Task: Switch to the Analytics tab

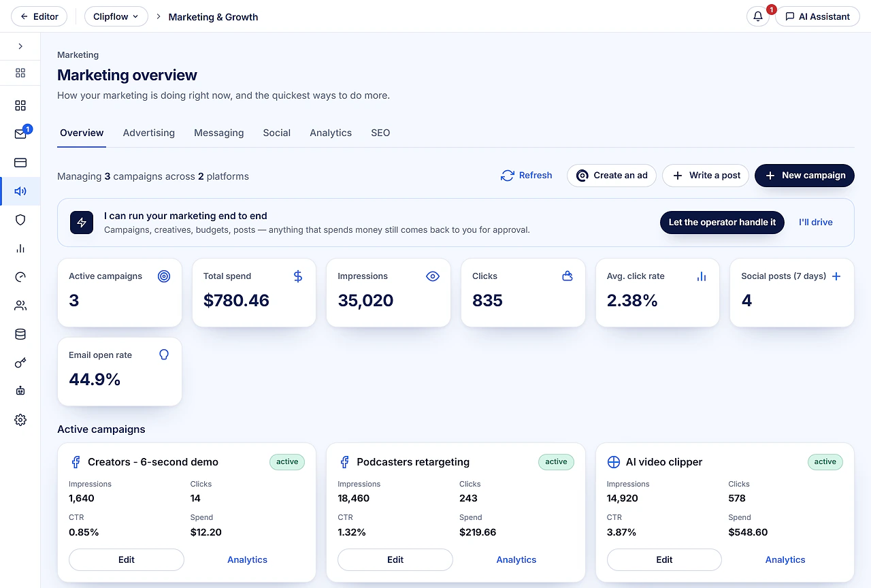Action: point(331,133)
